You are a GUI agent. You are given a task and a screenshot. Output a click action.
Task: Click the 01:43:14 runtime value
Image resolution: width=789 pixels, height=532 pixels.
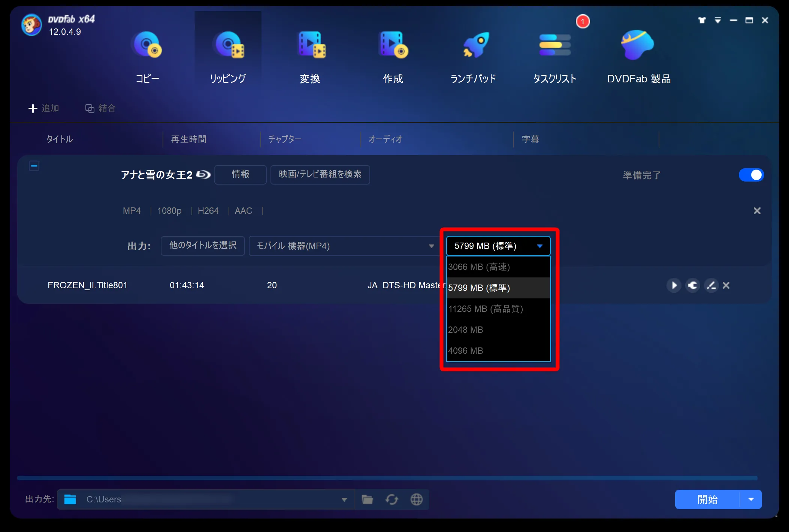pyautogui.click(x=187, y=285)
